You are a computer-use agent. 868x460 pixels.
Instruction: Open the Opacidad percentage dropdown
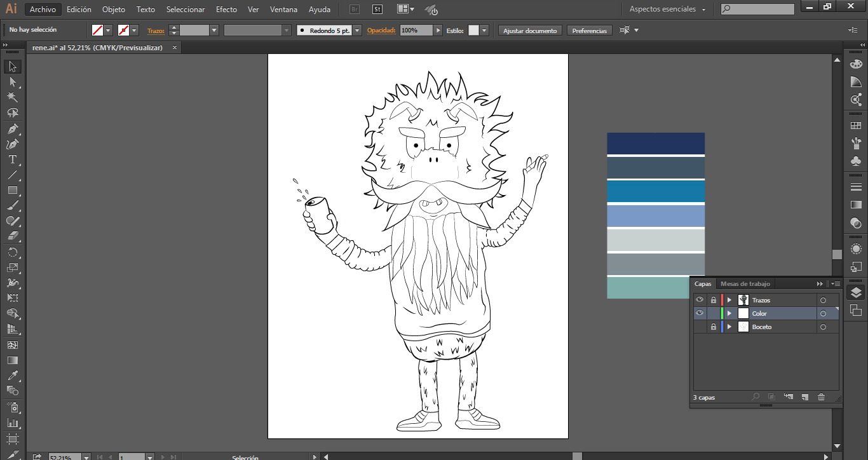(438, 30)
